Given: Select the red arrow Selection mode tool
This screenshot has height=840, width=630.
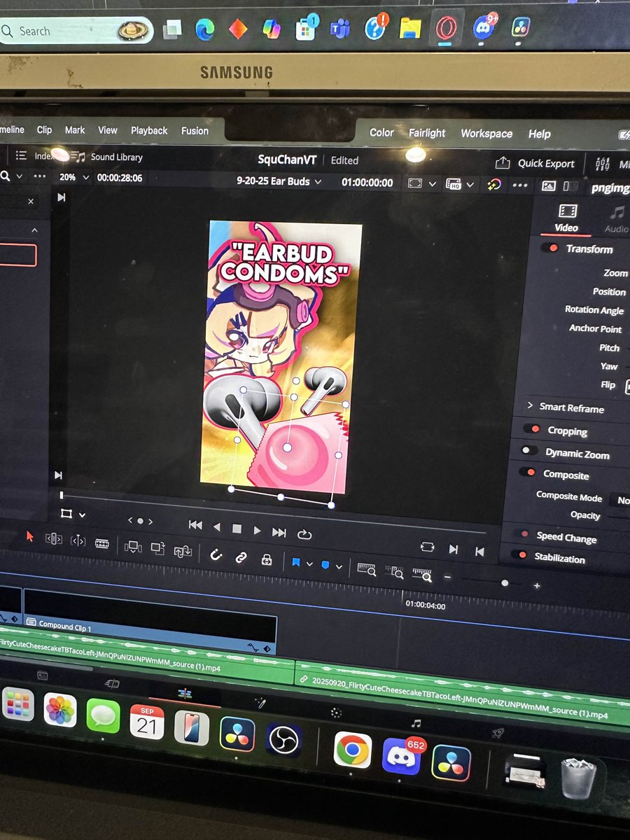Looking at the screenshot, I should coord(29,536).
